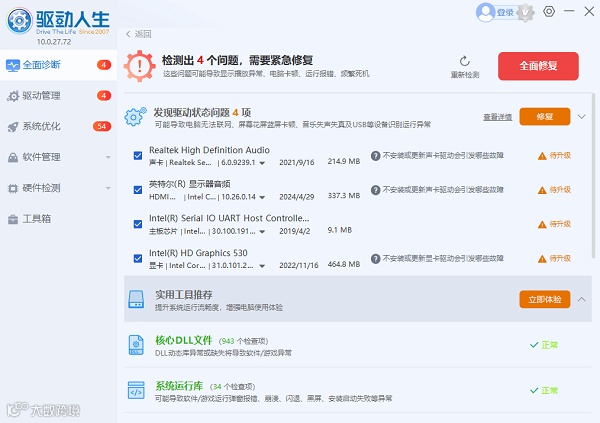Click the 工具箱 briefcase icon
Screen dimensions: 600x423
13,219
